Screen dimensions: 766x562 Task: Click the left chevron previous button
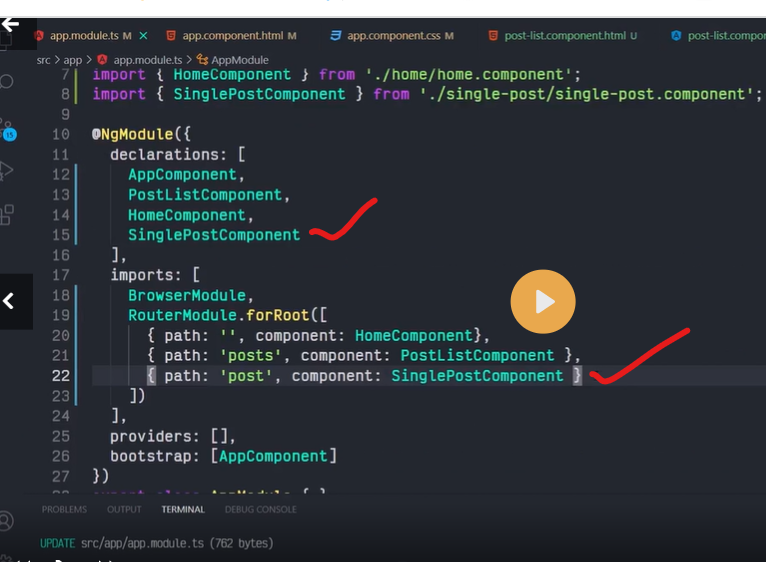click(9, 301)
